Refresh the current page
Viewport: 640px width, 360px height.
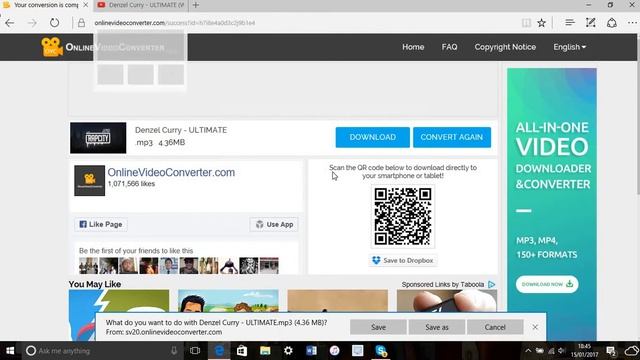tap(54, 23)
